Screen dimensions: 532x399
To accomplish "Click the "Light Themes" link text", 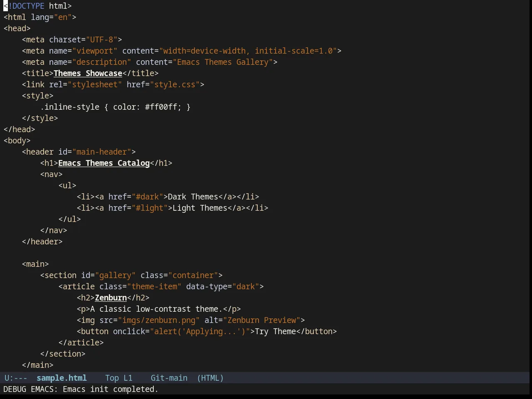I will [200, 208].
